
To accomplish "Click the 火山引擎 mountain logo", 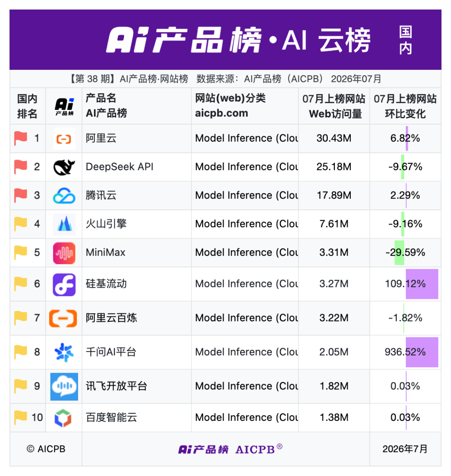I will point(64,224).
